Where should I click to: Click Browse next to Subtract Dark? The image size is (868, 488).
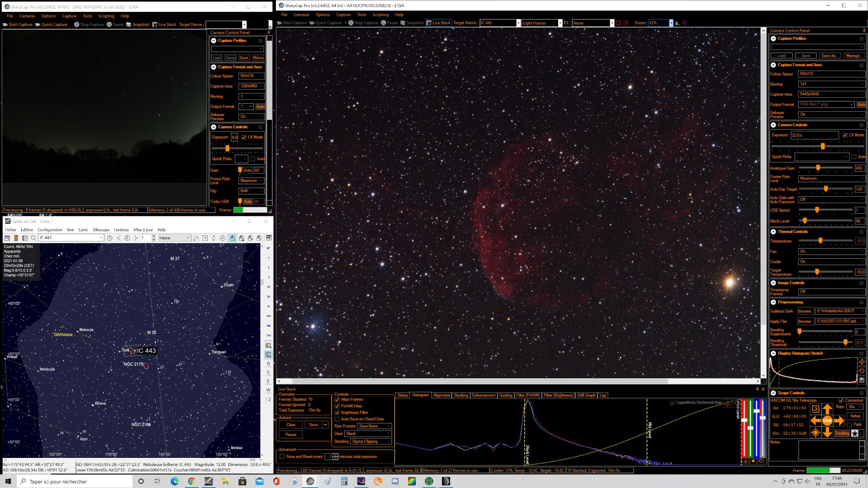805,311
